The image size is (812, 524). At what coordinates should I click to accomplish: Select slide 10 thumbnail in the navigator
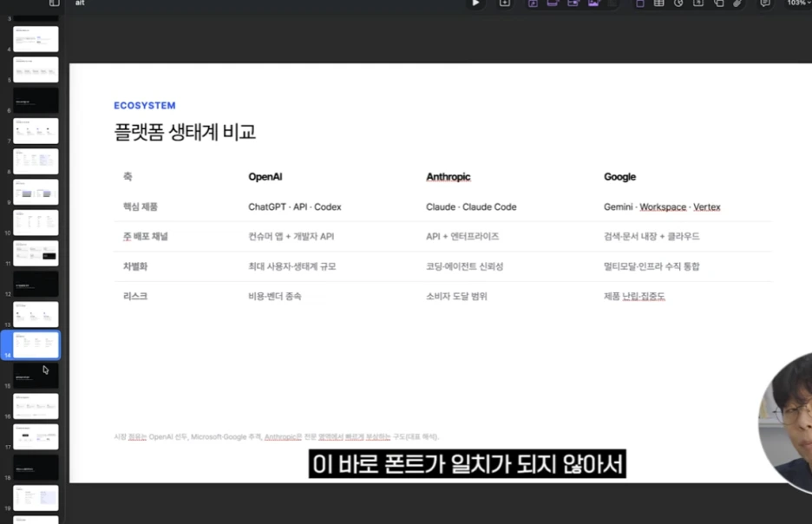(36, 222)
